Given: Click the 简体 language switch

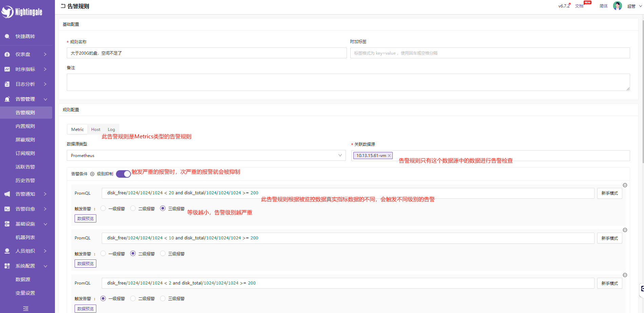Looking at the screenshot, I should (604, 6).
